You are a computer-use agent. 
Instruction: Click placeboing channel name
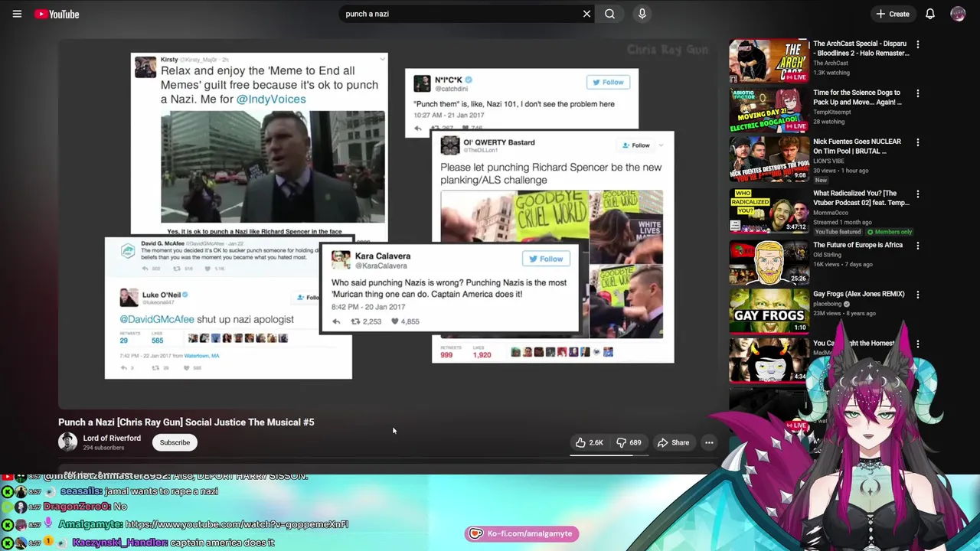pos(828,304)
